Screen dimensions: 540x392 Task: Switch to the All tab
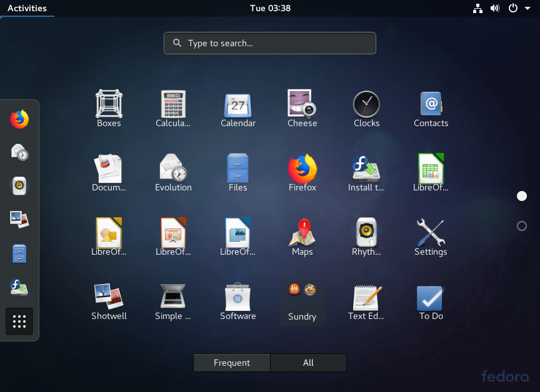308,363
